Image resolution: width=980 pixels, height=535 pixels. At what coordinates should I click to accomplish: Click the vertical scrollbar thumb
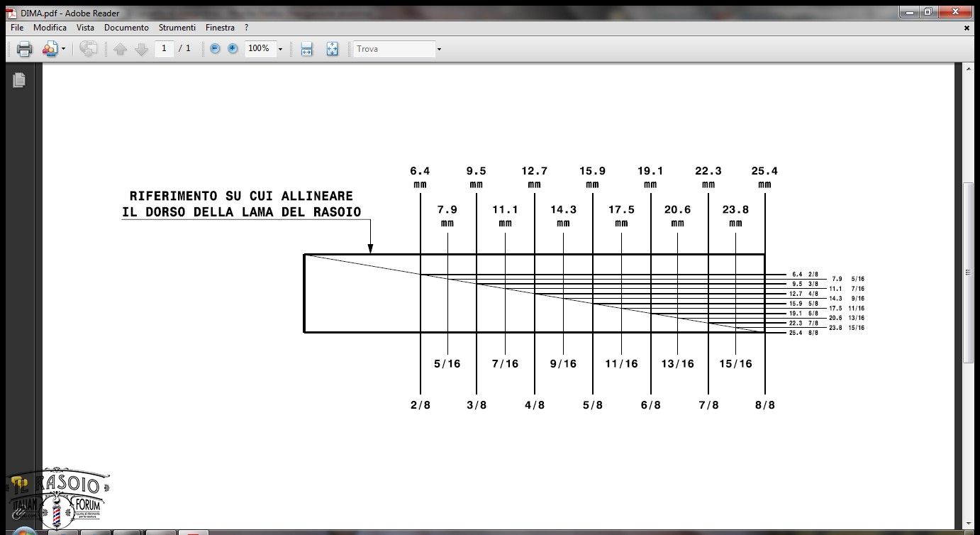tap(969, 273)
